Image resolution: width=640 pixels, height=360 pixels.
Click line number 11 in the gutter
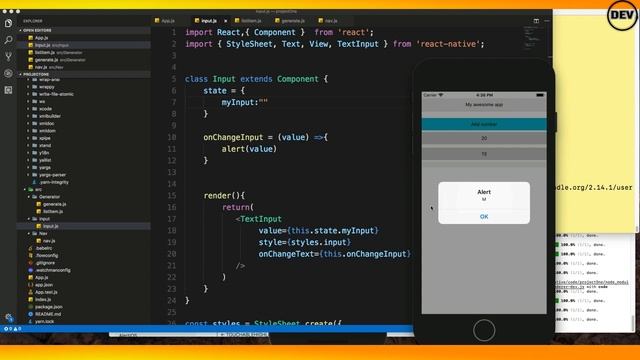172,149
